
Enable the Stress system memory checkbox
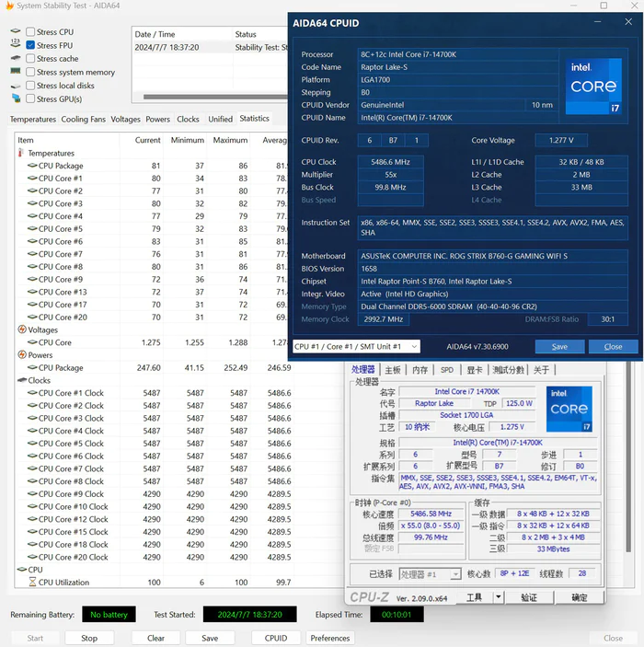(x=30, y=72)
